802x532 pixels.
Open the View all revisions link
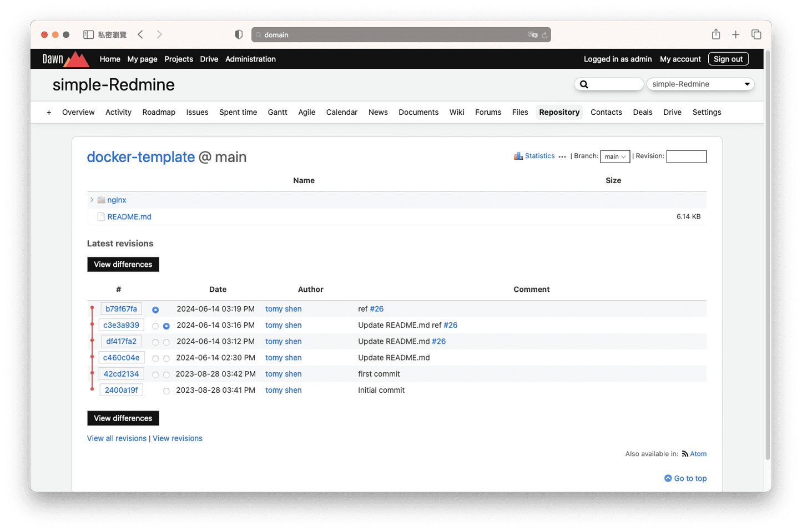point(116,438)
